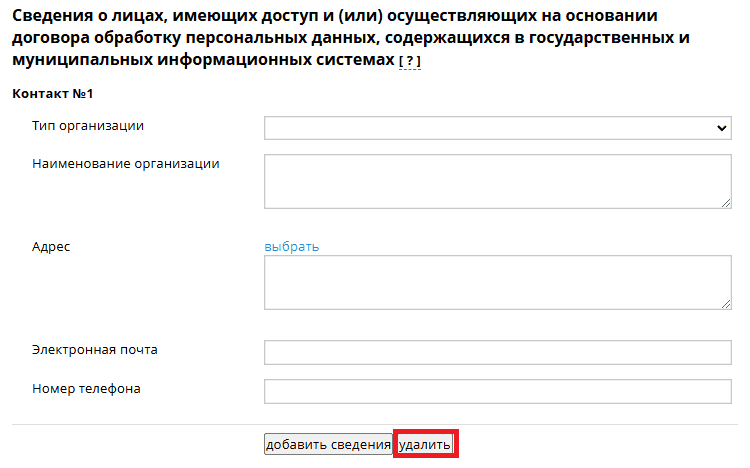The width and height of the screenshot is (750, 468).
Task: Focus the Адрес text area
Action: [x=498, y=283]
